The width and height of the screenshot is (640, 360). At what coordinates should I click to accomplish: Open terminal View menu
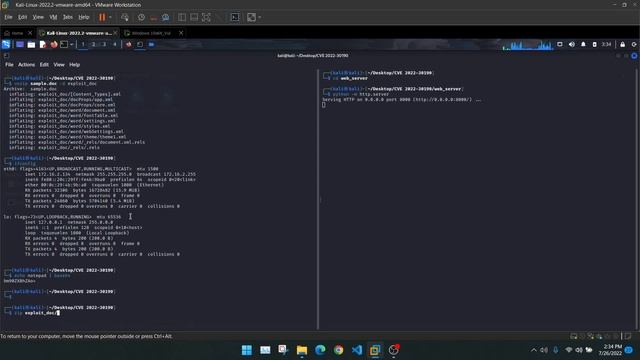tap(59, 64)
